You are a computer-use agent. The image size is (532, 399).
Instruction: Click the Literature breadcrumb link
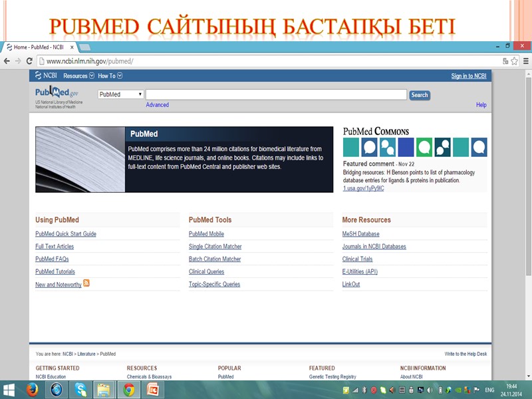point(86,354)
